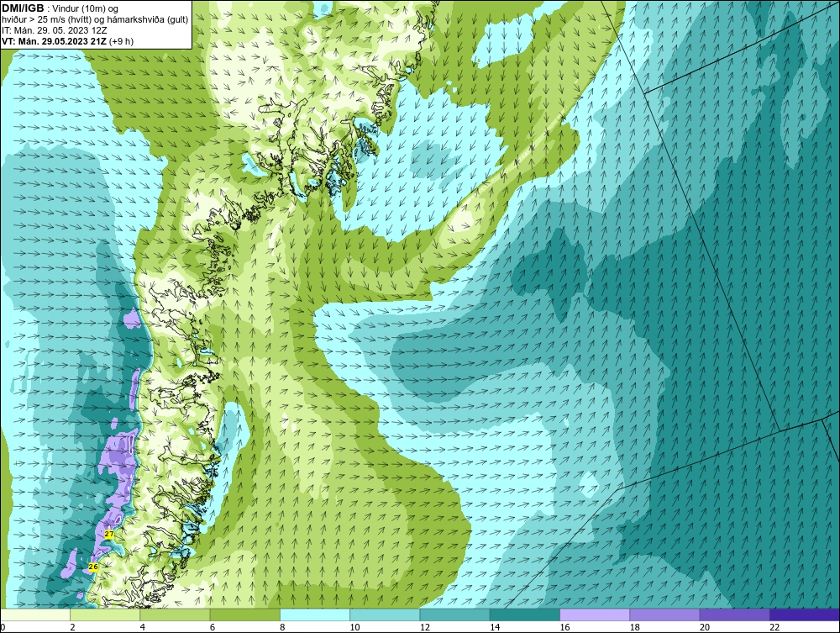The width and height of the screenshot is (840, 633).
Task: Select the 20–22 m/s violet legend swatch
Action: click(734, 615)
